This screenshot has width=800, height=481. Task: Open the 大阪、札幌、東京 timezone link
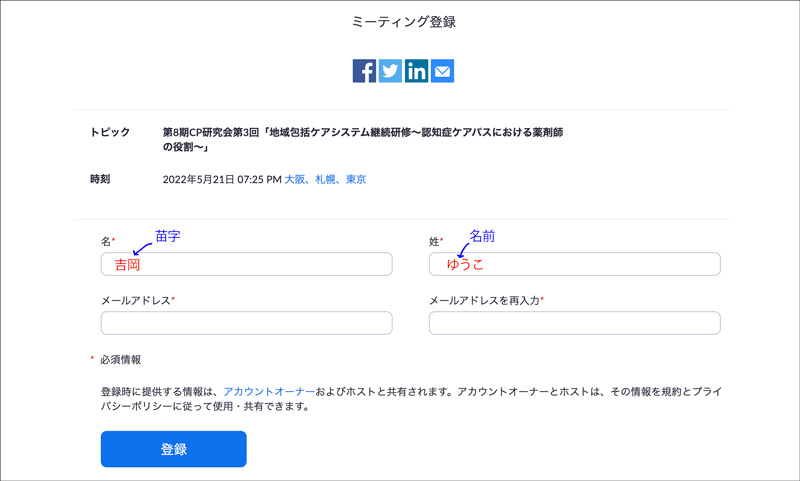[326, 180]
